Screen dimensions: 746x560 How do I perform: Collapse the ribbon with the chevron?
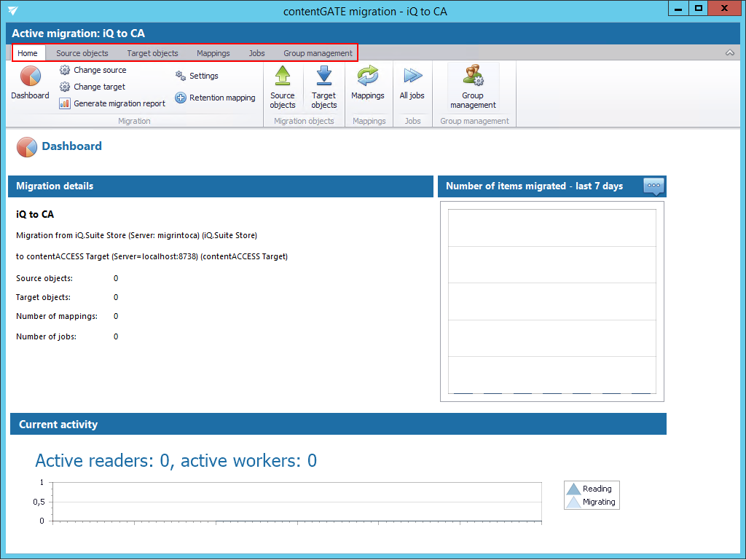pos(729,53)
